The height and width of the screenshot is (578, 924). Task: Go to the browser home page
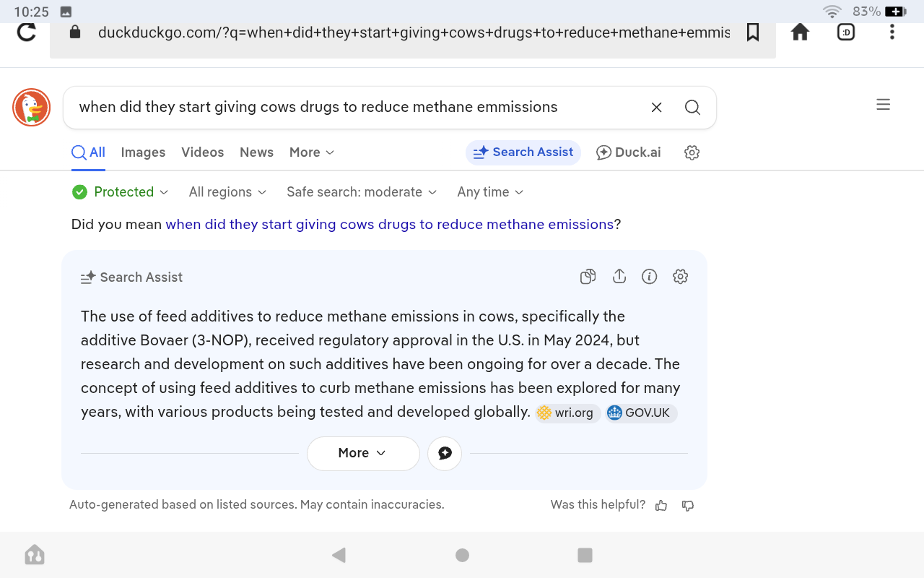pos(800,33)
